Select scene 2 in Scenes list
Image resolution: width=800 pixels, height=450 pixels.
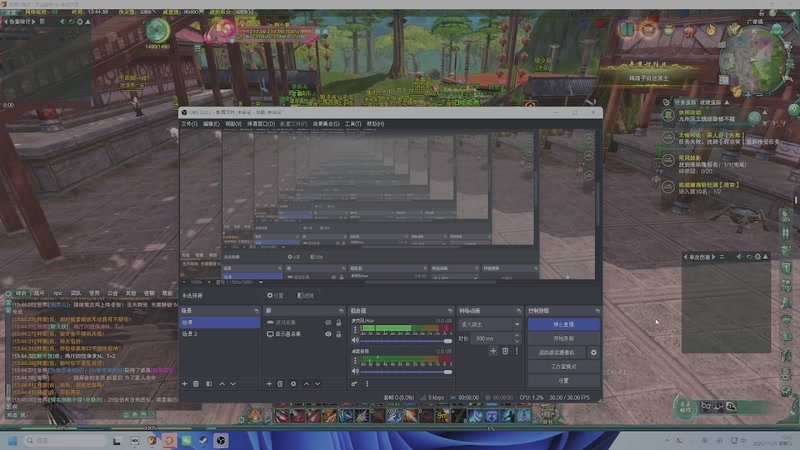coord(219,334)
